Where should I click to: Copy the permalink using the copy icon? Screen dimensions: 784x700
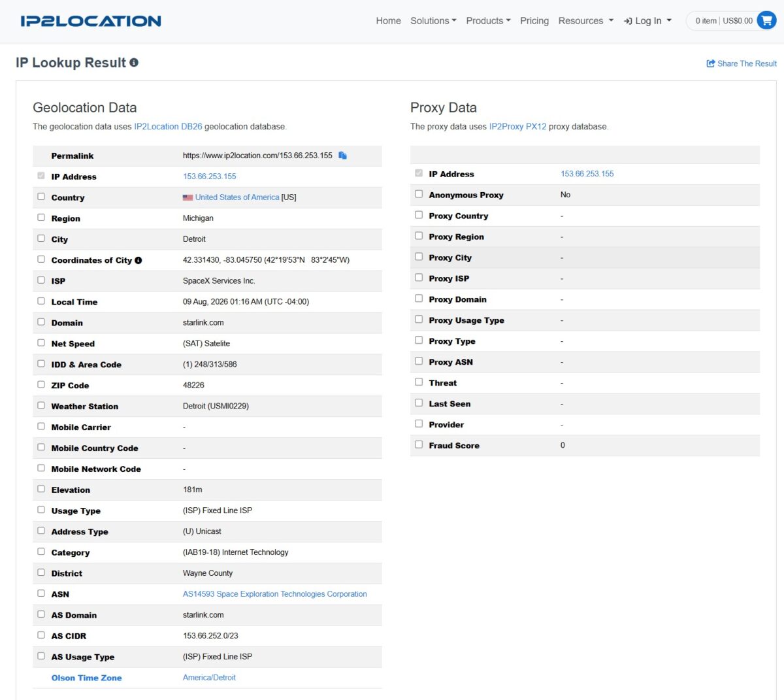342,156
